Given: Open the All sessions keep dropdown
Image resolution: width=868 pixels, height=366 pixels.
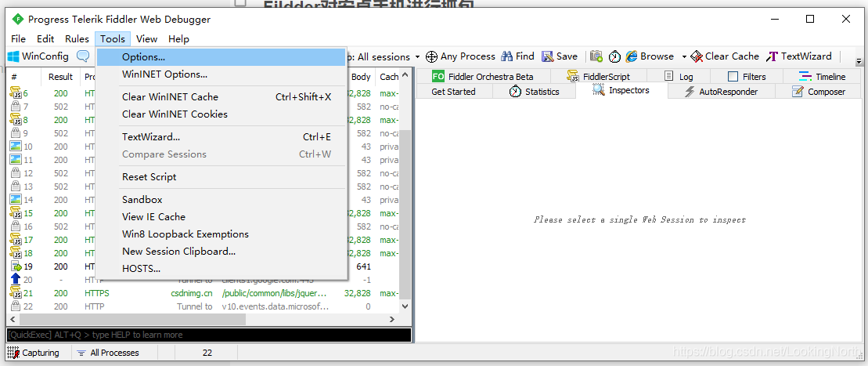Looking at the screenshot, I should (x=417, y=56).
